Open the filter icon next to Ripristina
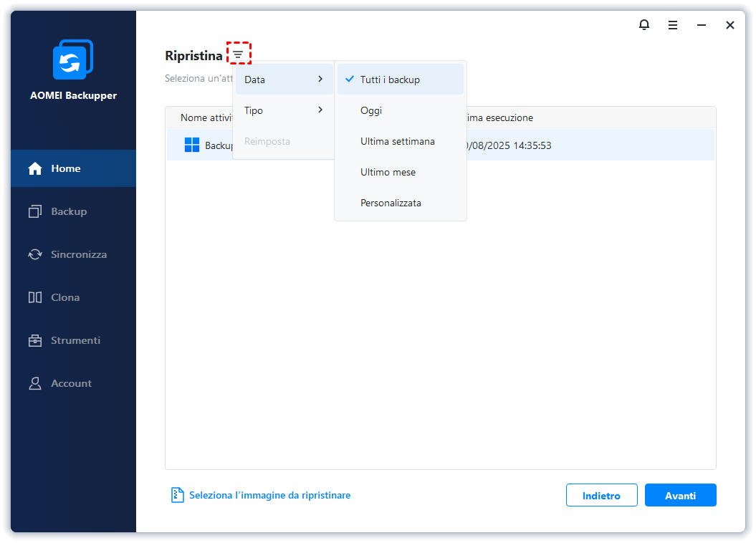This screenshot has height=543, width=756. point(238,54)
